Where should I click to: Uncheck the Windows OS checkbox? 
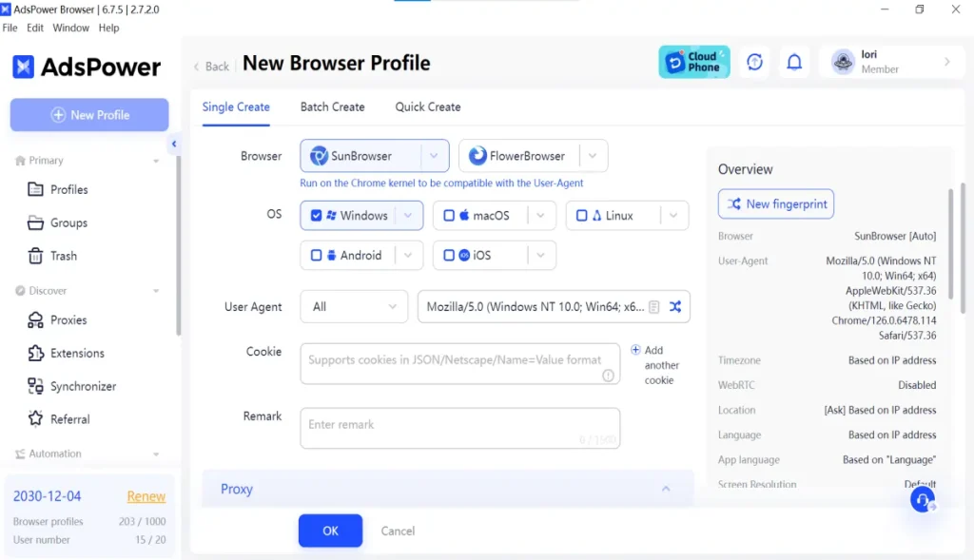coord(316,216)
